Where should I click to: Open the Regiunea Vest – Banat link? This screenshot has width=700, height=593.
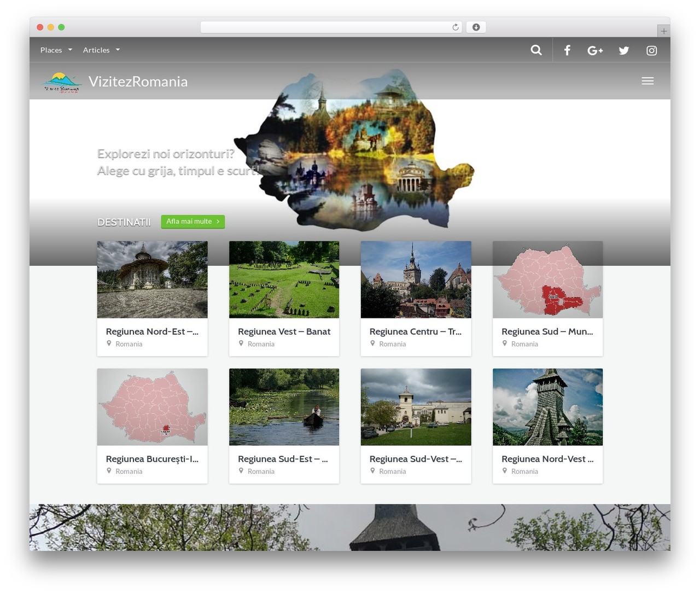pyautogui.click(x=284, y=332)
